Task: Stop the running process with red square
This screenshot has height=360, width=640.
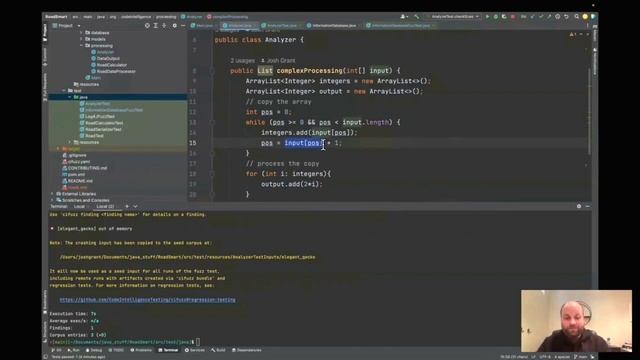Action: pyautogui.click(x=513, y=17)
